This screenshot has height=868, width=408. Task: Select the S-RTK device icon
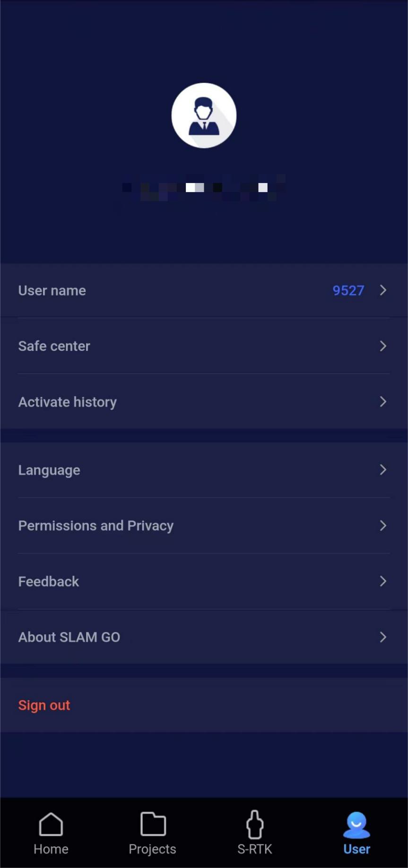coord(255,824)
